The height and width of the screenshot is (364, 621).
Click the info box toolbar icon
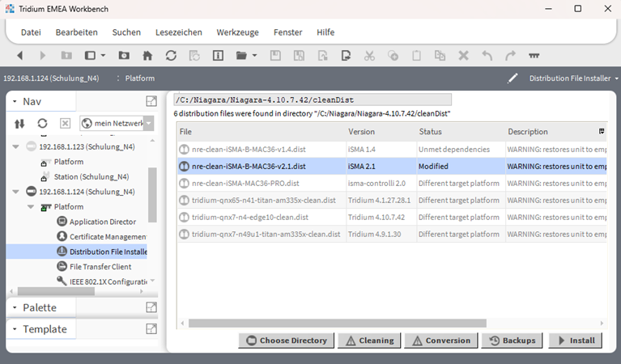click(x=218, y=55)
